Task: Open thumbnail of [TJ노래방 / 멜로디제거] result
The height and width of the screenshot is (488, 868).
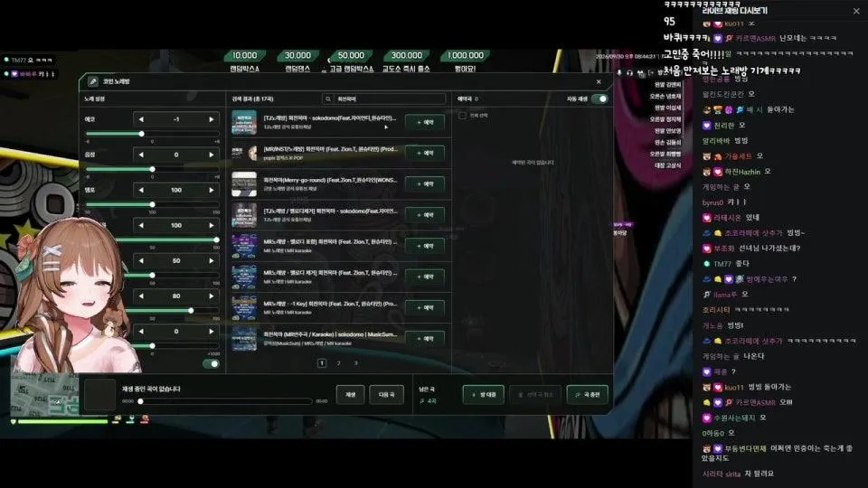Action: (x=244, y=215)
